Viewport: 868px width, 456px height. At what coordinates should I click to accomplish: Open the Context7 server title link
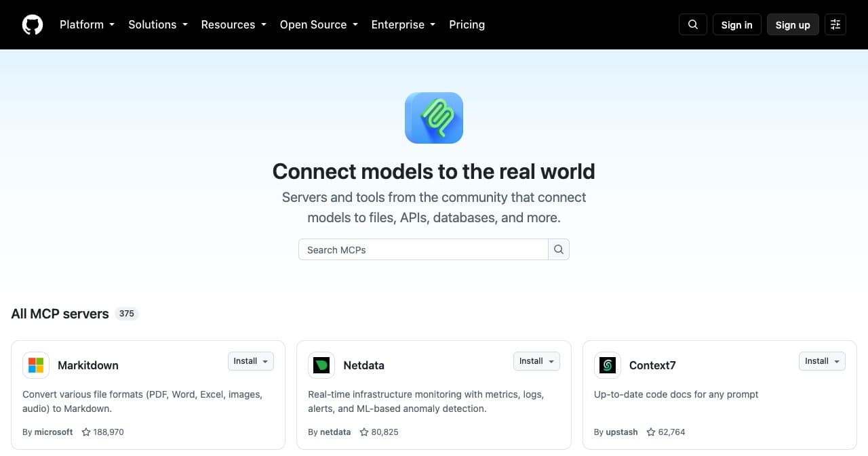click(652, 365)
